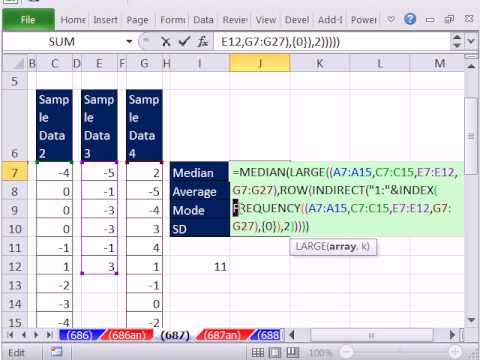Click LARGE function name in tooltip

pos(311,247)
